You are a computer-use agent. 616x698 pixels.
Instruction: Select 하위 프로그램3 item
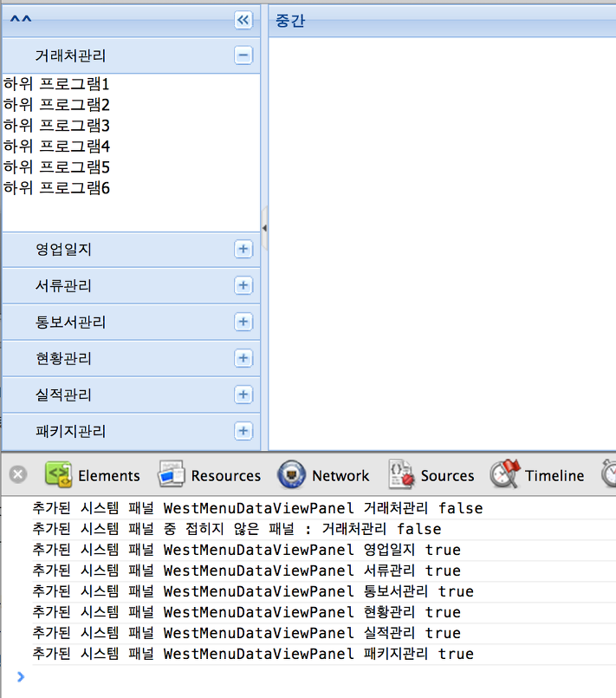(56, 126)
